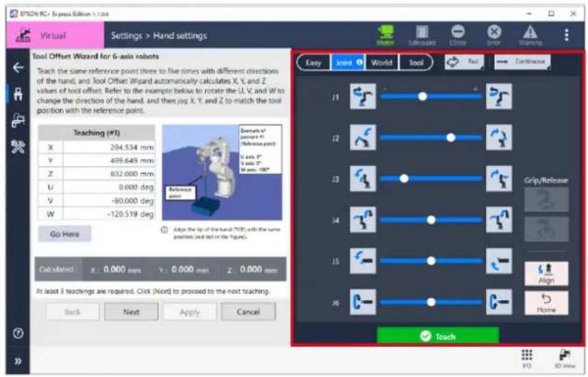Click the W value -120.519 deg cell
Image resolution: width=588 pixels, height=377 pixels.
click(x=109, y=214)
